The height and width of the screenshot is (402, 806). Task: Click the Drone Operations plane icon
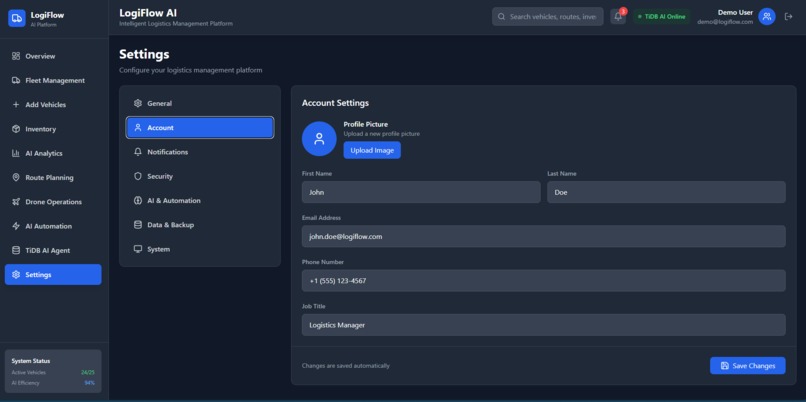16,202
